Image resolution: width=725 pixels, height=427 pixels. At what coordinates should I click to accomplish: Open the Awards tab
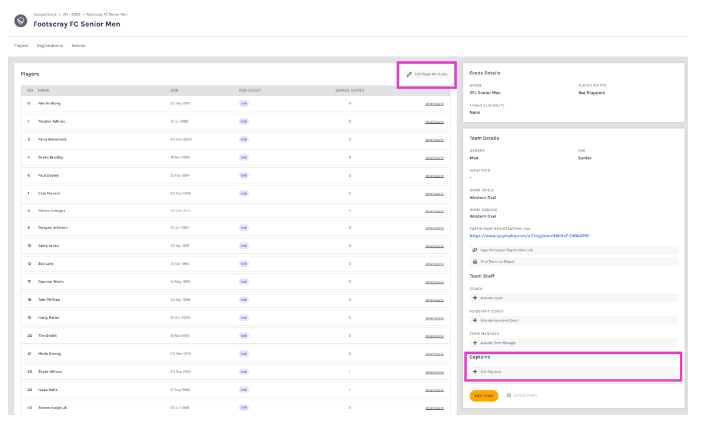tap(79, 46)
